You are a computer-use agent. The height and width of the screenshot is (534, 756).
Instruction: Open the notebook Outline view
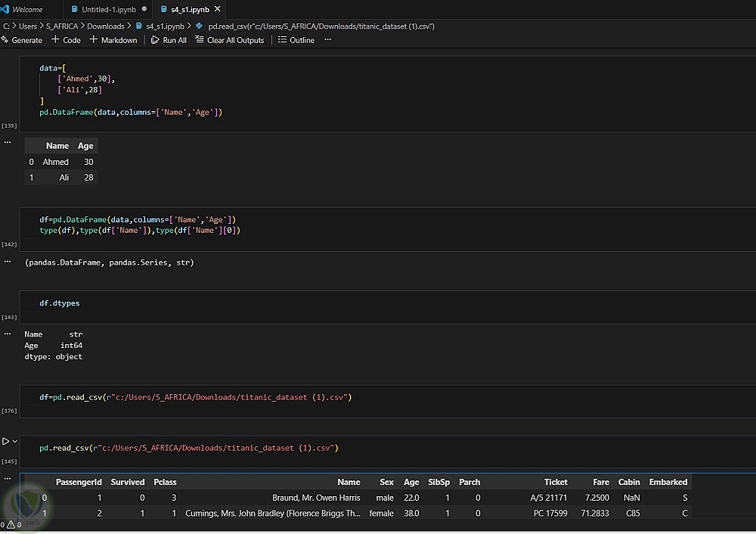[x=296, y=40]
